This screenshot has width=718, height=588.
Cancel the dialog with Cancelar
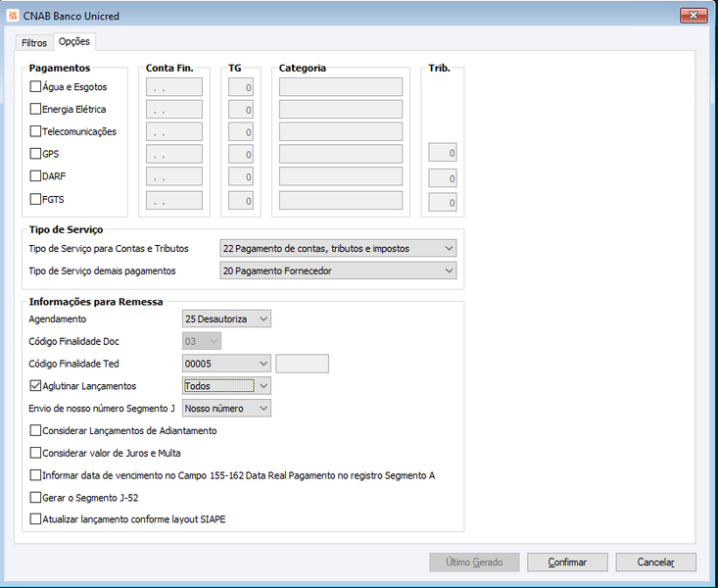(x=655, y=562)
